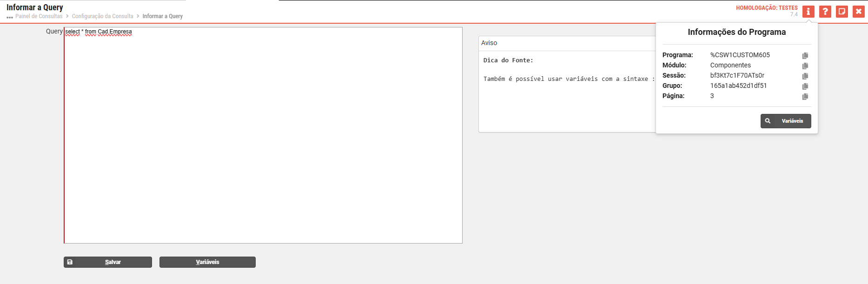The height and width of the screenshot is (284, 868).
Task: Expand the breadcrumb ellipsis menu
Action: (x=10, y=17)
